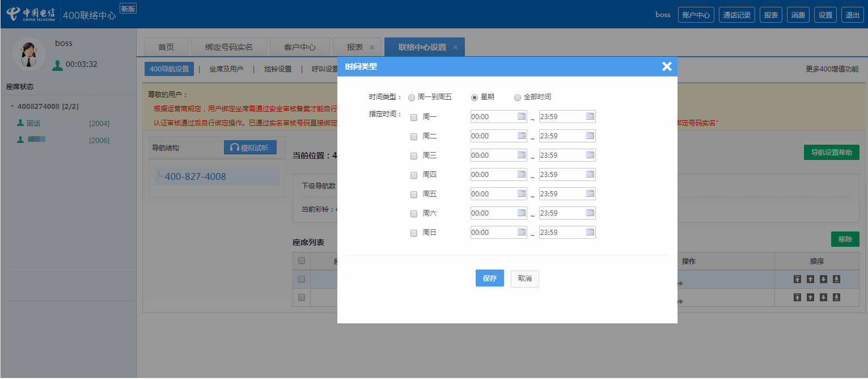Image resolution: width=868 pixels, height=379 pixels.
Task: Close the 时间类型 dialog with the X
Action: [667, 66]
